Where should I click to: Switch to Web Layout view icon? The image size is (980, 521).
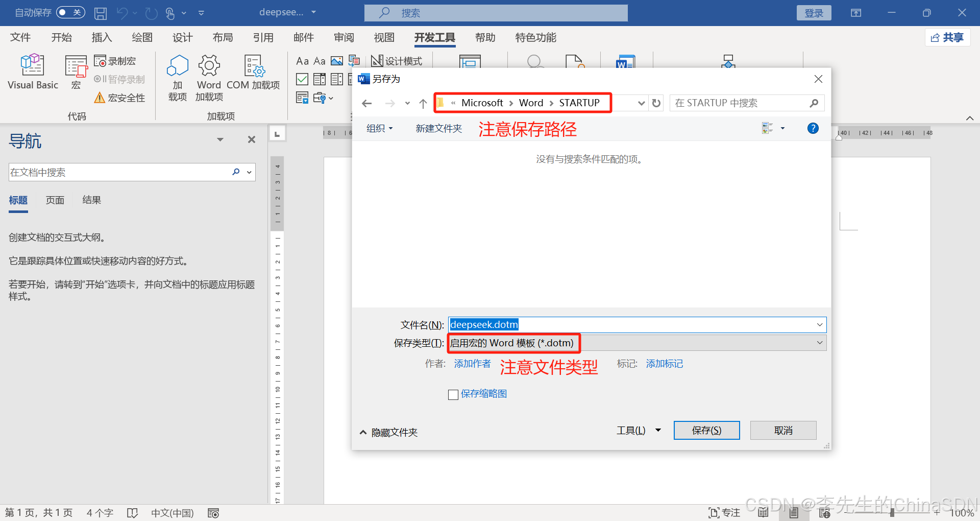point(824,513)
